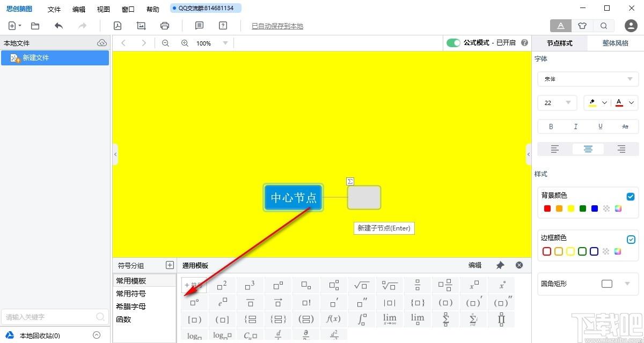
Task: Select 新建文件 in local files
Action: point(55,58)
